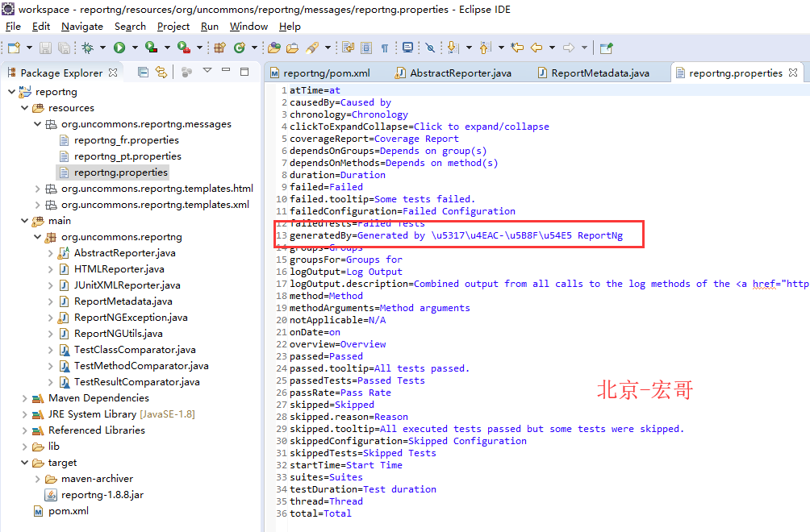
Task: Open the Project menu
Action: (x=173, y=27)
